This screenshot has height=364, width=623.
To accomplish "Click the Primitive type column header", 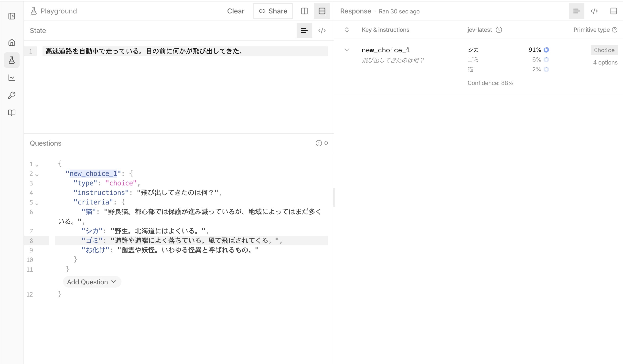I will [x=591, y=30].
